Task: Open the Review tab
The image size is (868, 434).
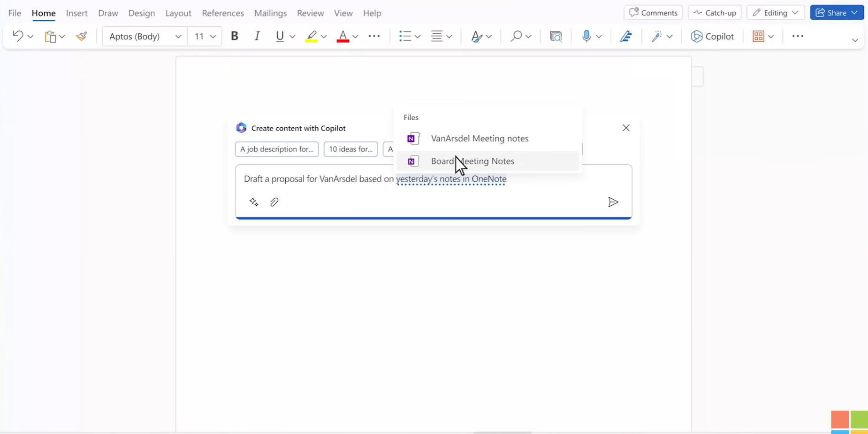Action: coord(310,13)
